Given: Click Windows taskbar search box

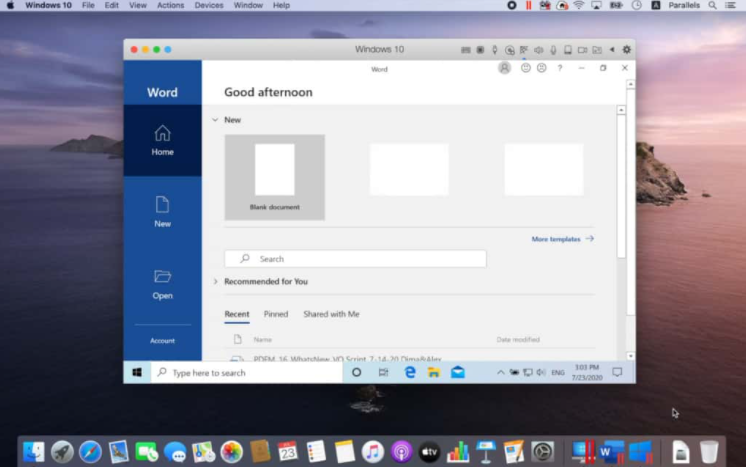Looking at the screenshot, I should pos(246,372).
